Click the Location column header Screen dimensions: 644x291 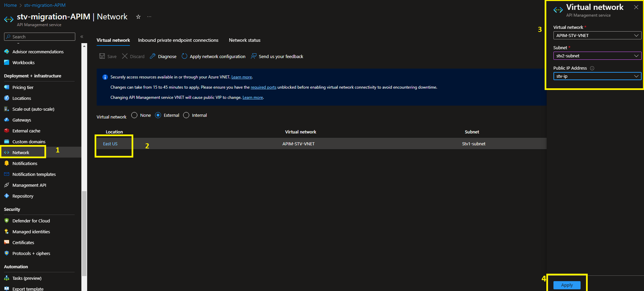114,132
